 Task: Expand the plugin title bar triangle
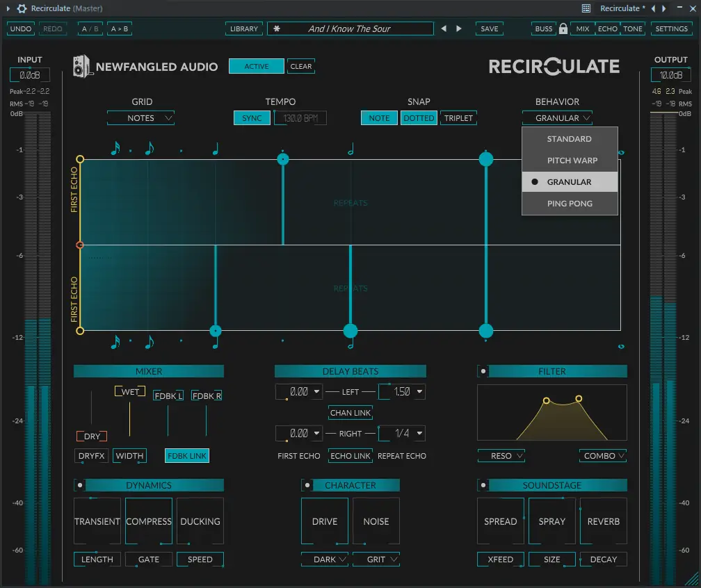click(8, 8)
